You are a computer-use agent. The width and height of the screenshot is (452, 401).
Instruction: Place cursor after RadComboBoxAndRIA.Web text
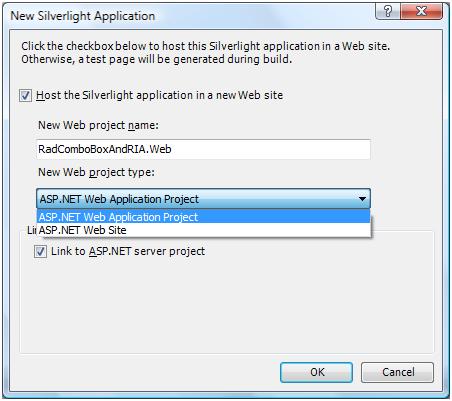(x=172, y=149)
